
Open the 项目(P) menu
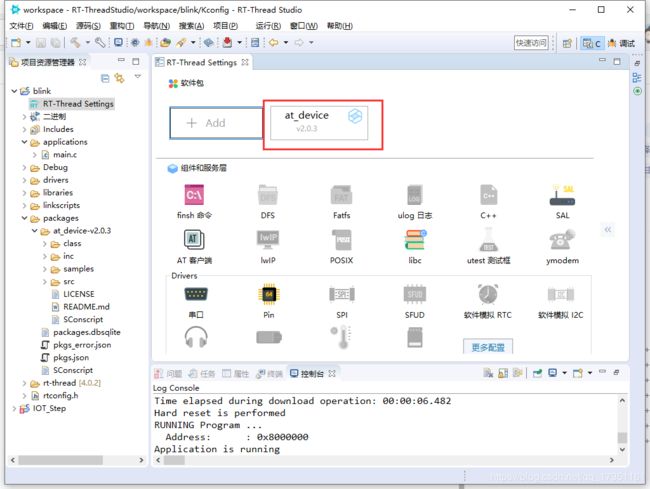pos(225,26)
